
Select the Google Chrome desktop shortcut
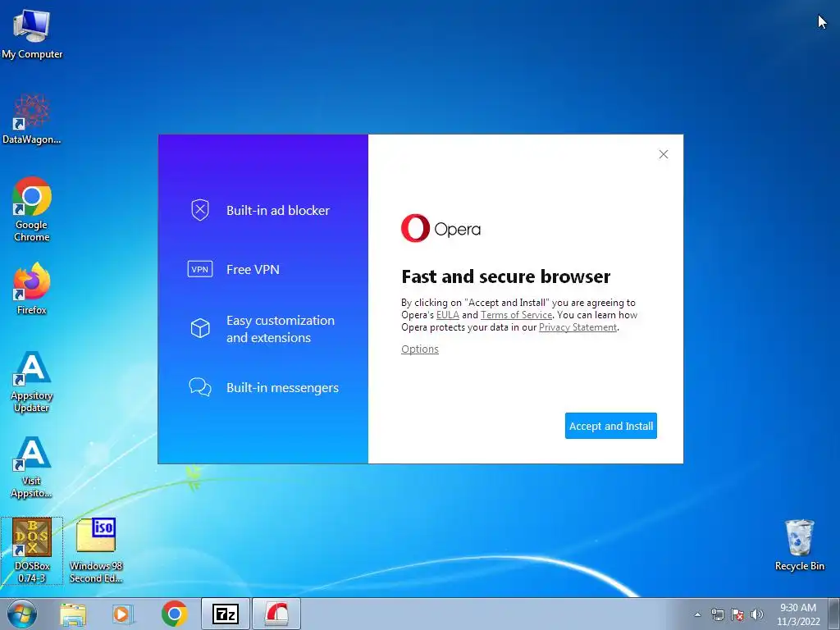(x=32, y=209)
